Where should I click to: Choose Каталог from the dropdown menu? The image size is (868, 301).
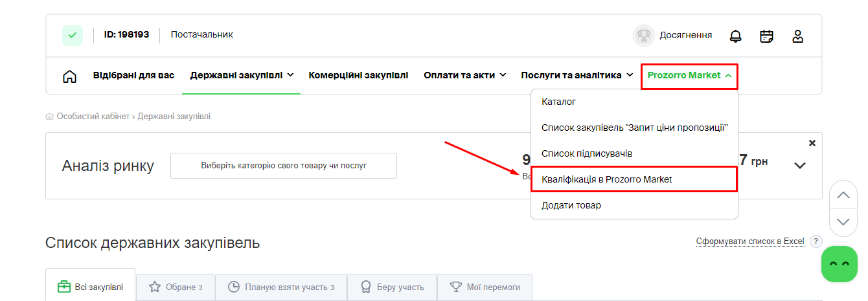coord(558,102)
